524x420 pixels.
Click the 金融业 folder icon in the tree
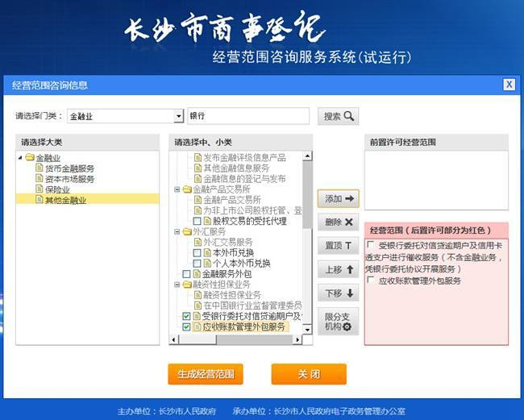click(x=30, y=157)
